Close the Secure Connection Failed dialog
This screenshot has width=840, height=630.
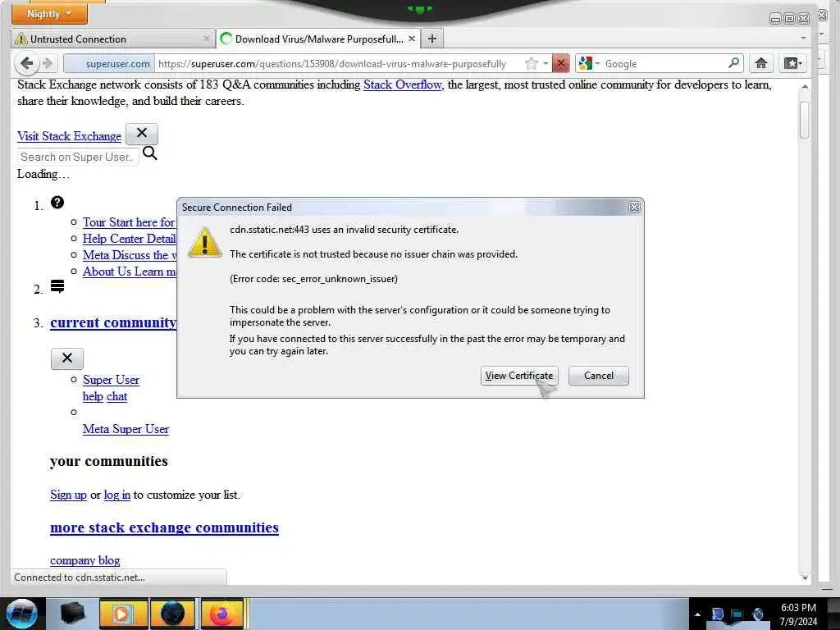(634, 208)
